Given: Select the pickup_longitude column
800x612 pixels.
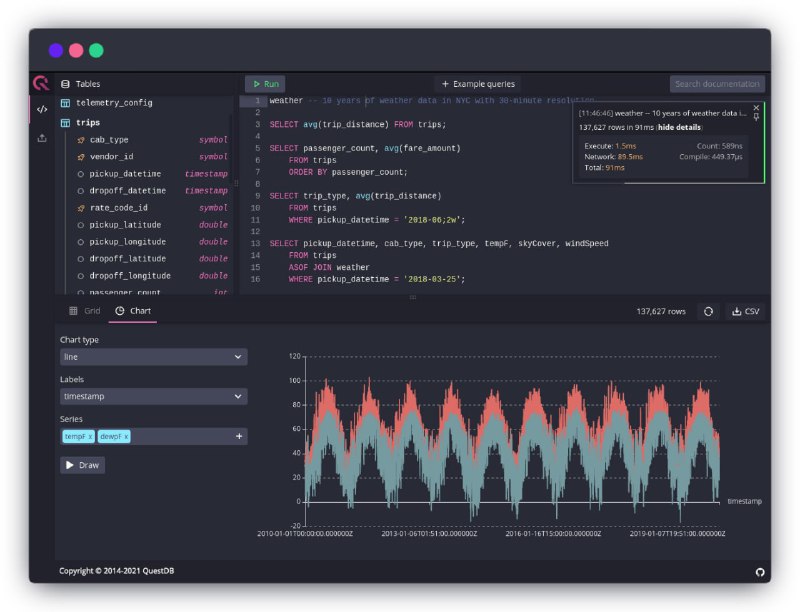Looking at the screenshot, I should 153,242.
